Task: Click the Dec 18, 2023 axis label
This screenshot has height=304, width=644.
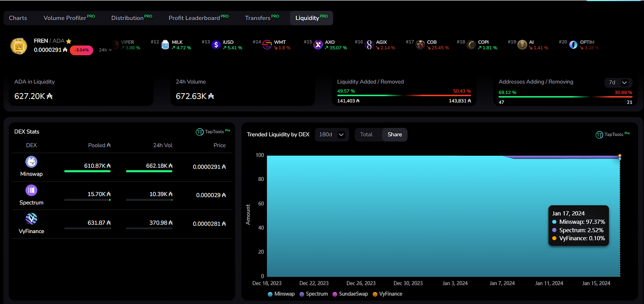Action: coord(267,283)
